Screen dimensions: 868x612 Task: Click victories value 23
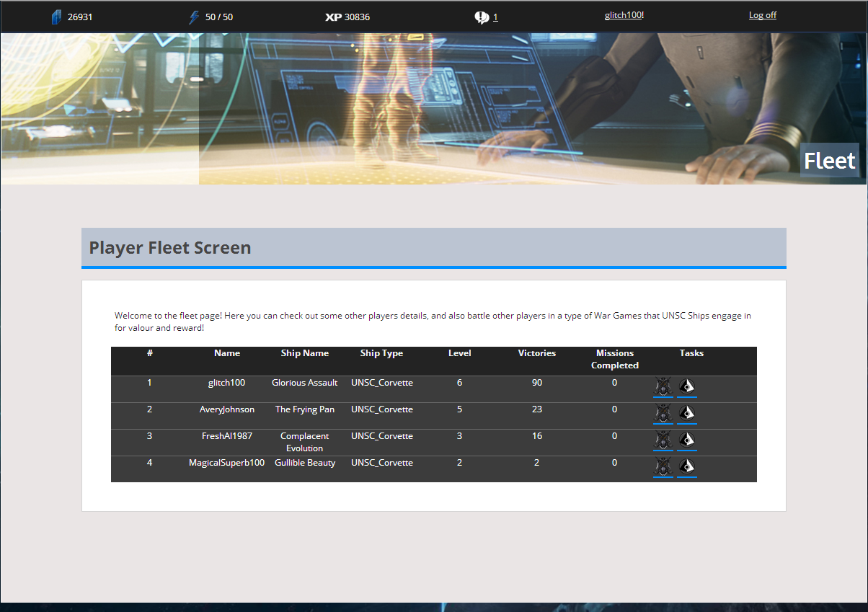537,409
